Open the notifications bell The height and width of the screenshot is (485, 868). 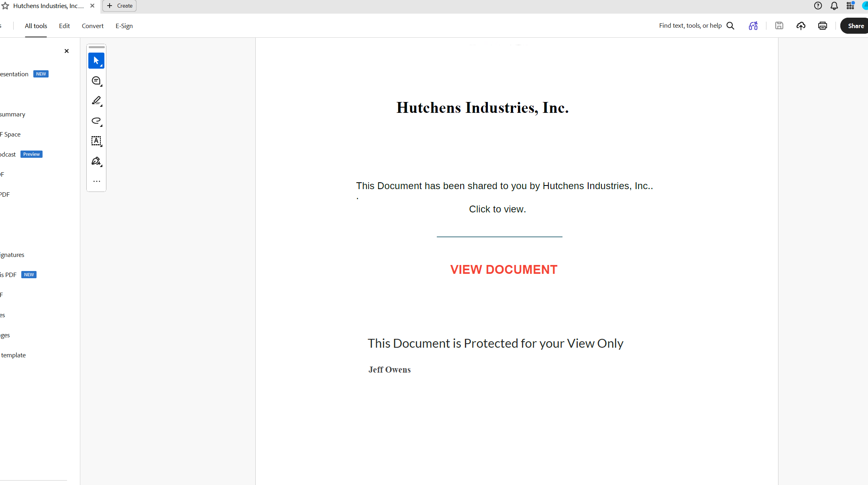coord(834,6)
